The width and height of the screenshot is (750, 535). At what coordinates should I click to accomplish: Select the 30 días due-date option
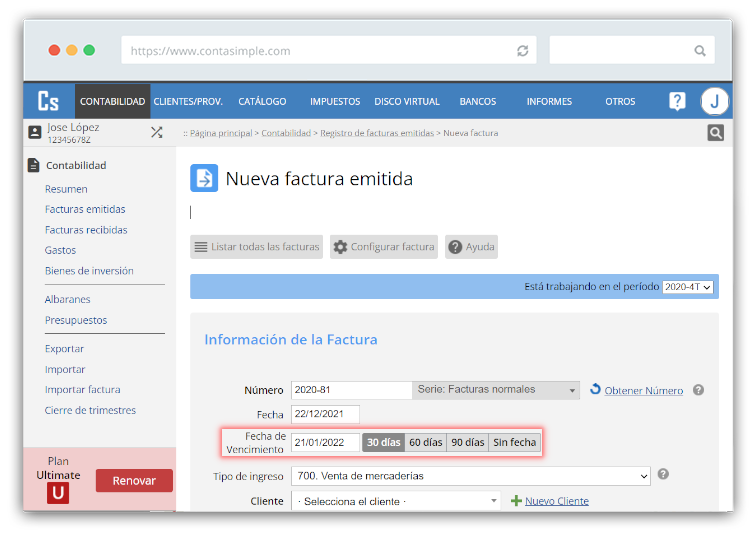pos(384,442)
